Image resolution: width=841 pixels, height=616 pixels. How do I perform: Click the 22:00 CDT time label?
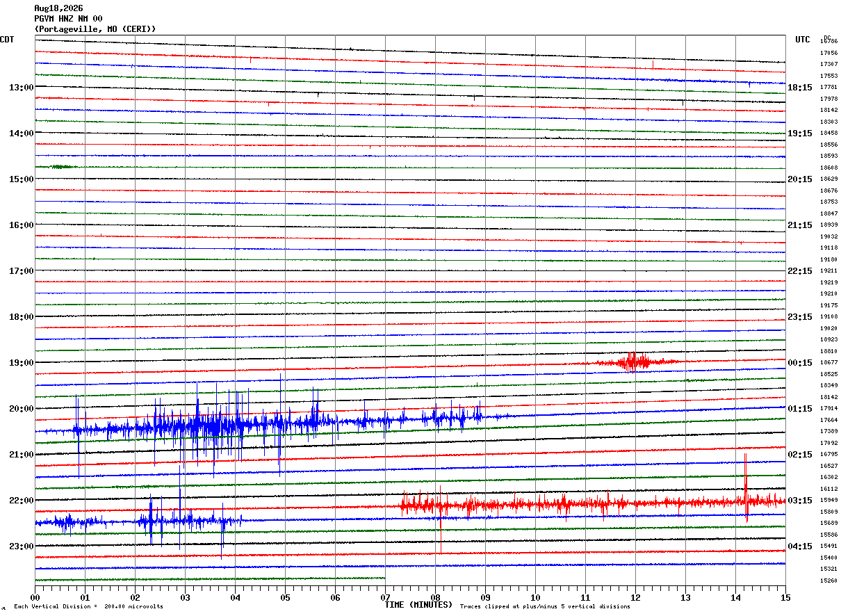pos(22,501)
